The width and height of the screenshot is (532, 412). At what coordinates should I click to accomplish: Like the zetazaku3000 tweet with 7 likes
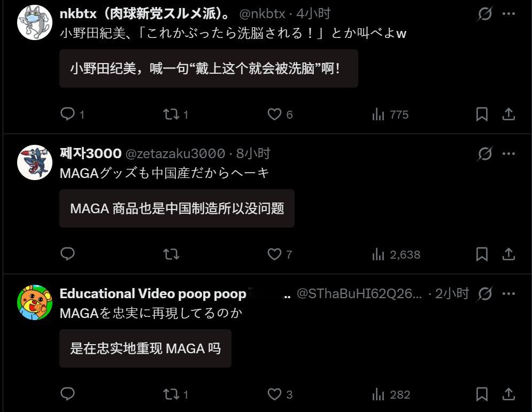pyautogui.click(x=274, y=254)
